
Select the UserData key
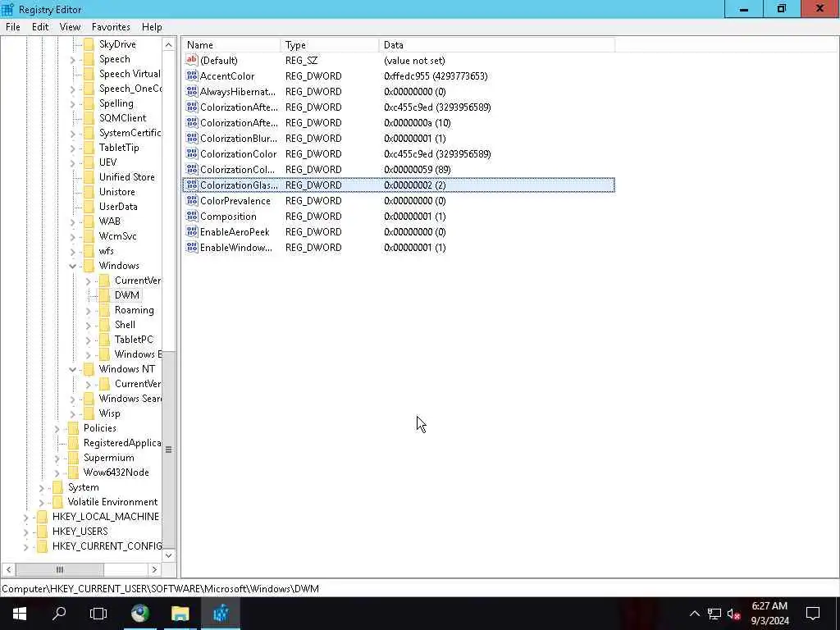(118, 207)
